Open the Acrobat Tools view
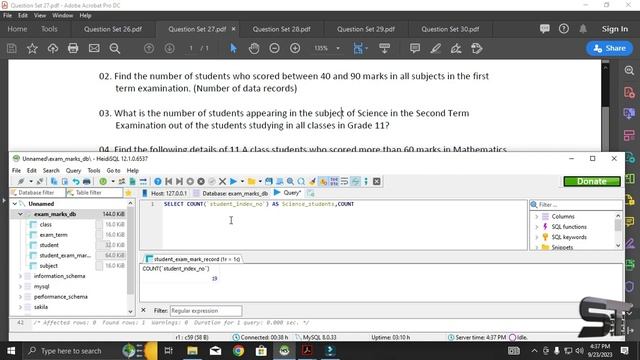The image size is (640, 360). (49, 29)
